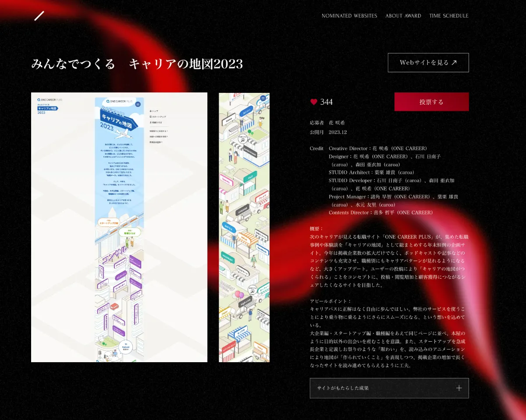The width and height of the screenshot is (526, 420).
Task: Click the arrow icon on Webサイトを見る
Action: (454, 63)
